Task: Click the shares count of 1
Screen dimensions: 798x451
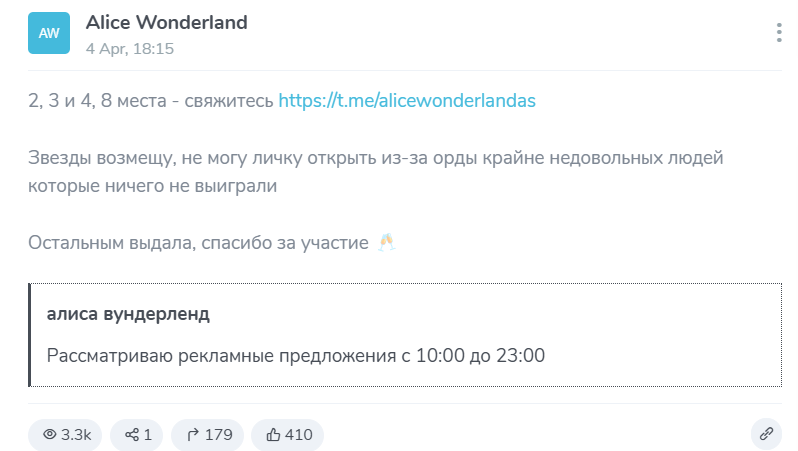Action: 147,435
